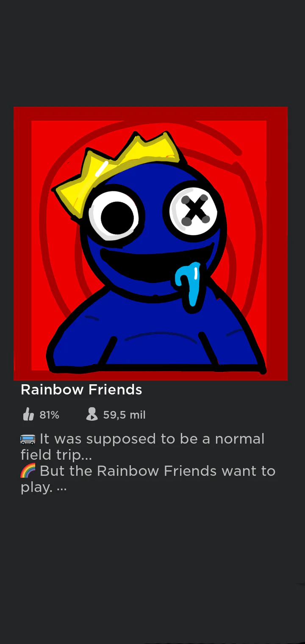305x644 pixels.
Task: Tap the "field trip..." description text
Action: click(x=56, y=455)
